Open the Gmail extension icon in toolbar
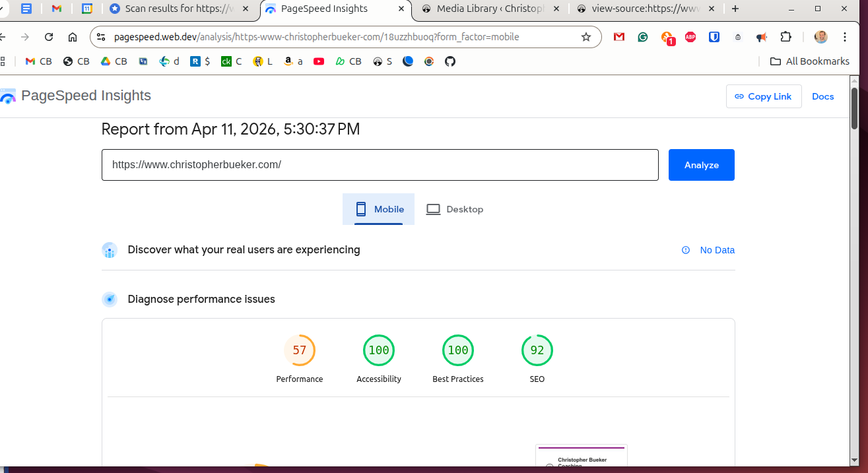 (619, 37)
